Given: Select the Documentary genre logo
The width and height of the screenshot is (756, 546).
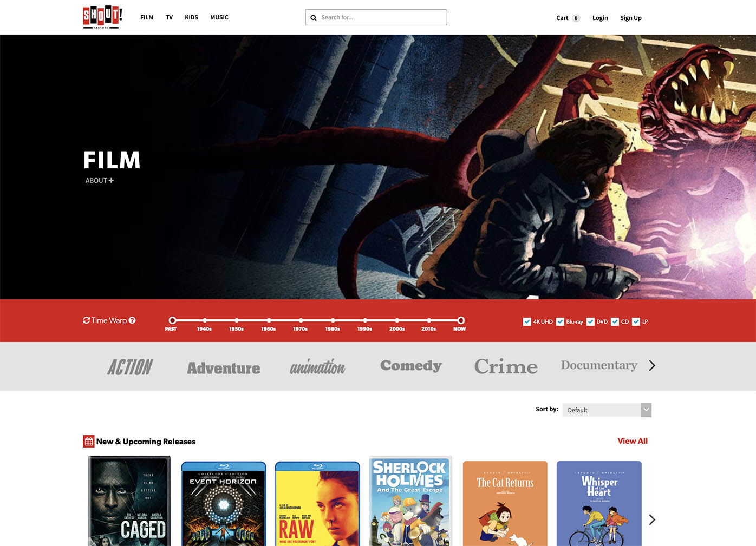Looking at the screenshot, I should tap(599, 365).
